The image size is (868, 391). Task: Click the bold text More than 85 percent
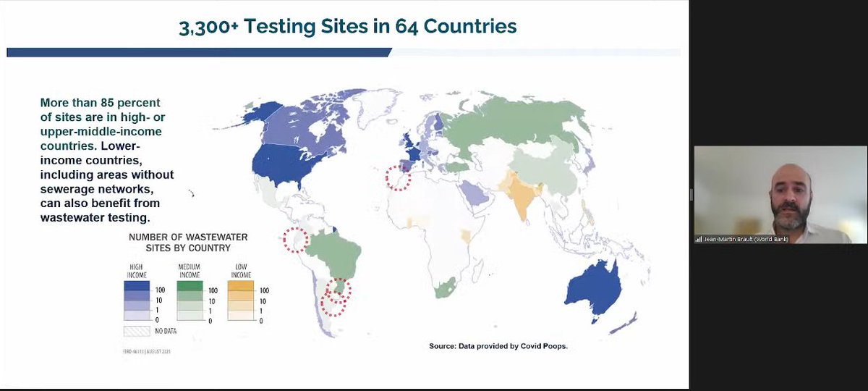pos(100,103)
